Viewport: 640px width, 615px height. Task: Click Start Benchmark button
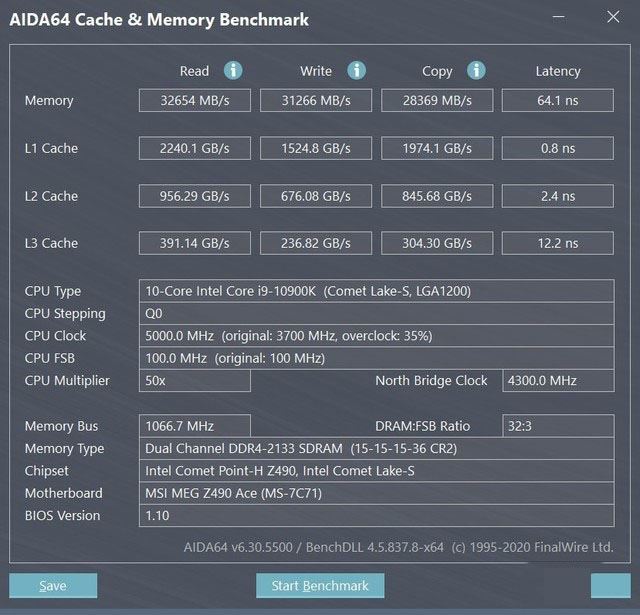point(320,586)
